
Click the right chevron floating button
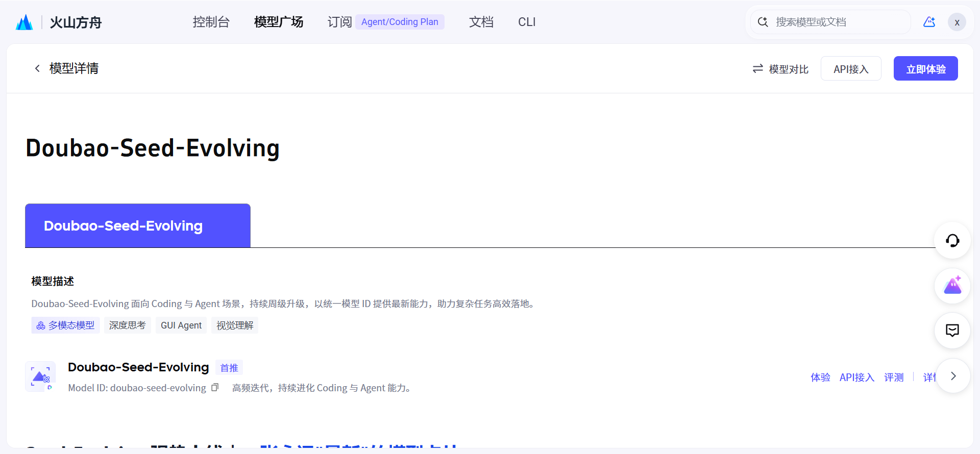[x=953, y=376]
